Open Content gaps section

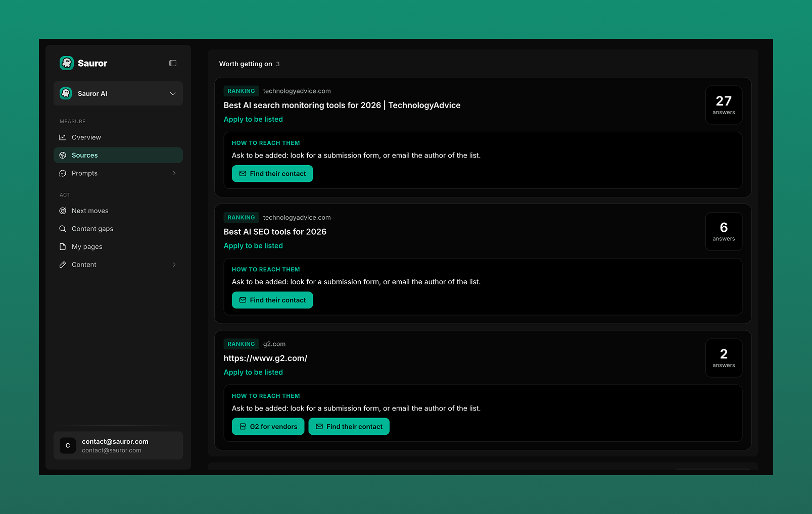pyautogui.click(x=118, y=229)
